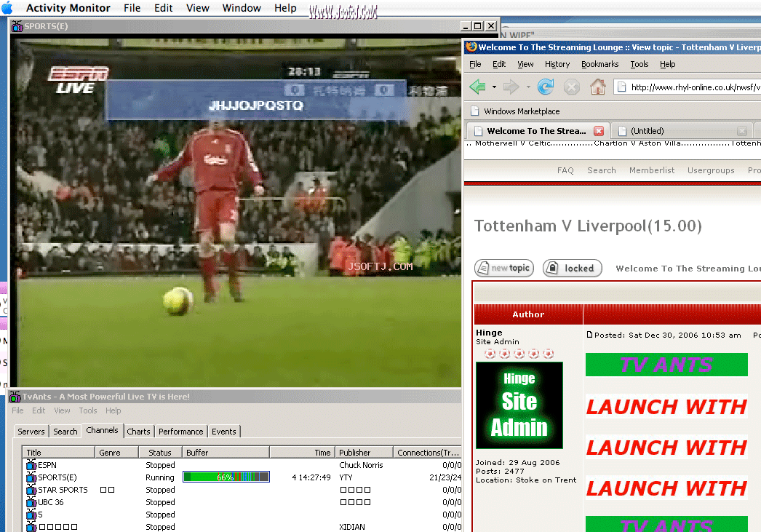Open the forum Search link

pyautogui.click(x=602, y=170)
